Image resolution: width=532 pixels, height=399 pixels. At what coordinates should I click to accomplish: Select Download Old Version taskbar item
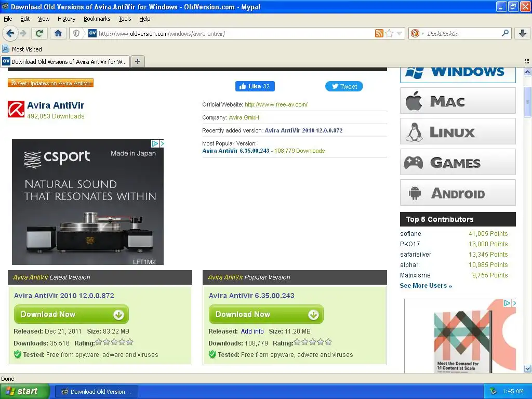(96, 392)
